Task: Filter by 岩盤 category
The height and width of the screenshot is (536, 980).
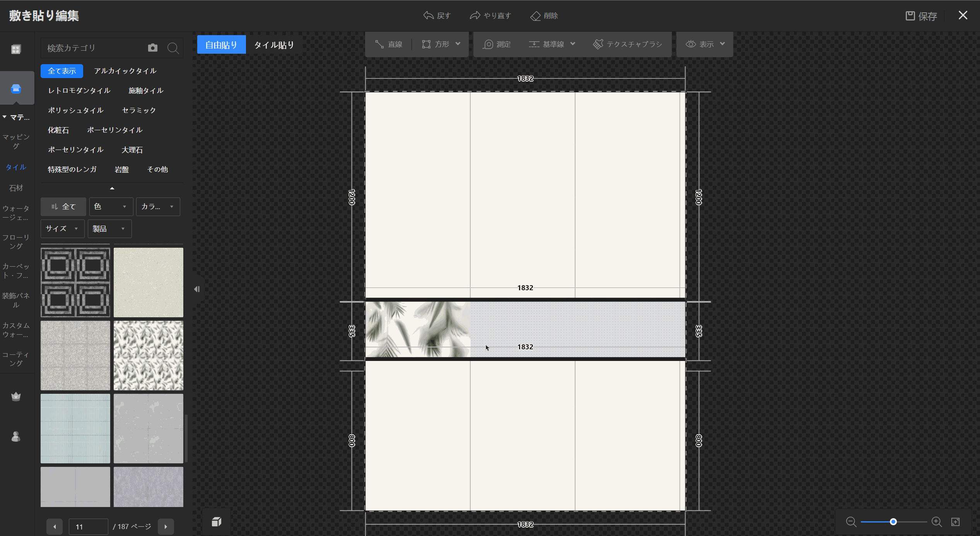Action: [122, 170]
